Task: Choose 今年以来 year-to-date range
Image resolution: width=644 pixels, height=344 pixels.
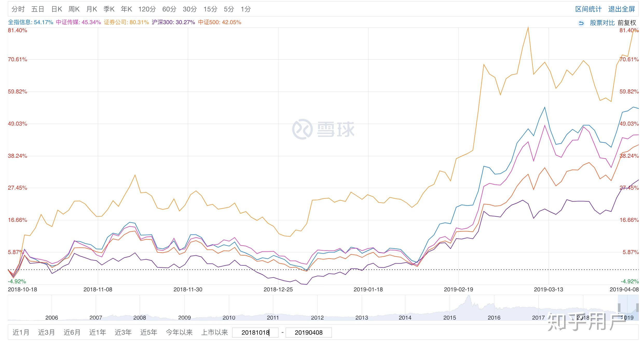Action: pyautogui.click(x=179, y=332)
